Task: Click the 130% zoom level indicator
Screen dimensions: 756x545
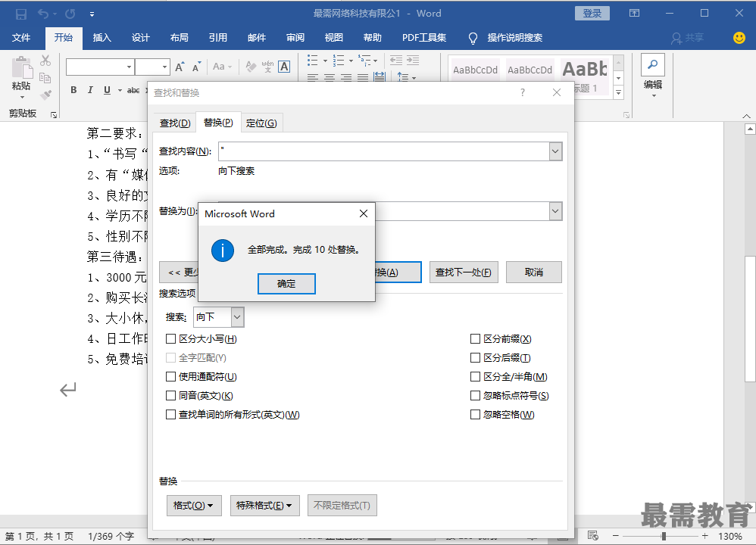Action: pos(730,536)
